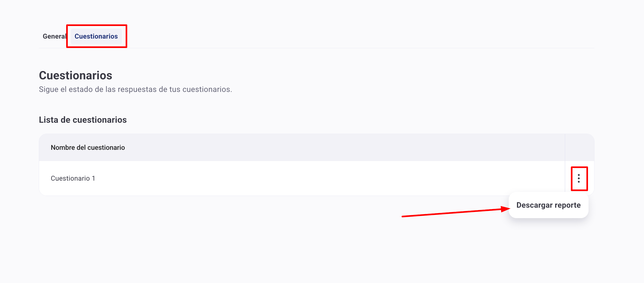Click the word Lista in the section title
The width and height of the screenshot is (644, 283).
[48, 120]
